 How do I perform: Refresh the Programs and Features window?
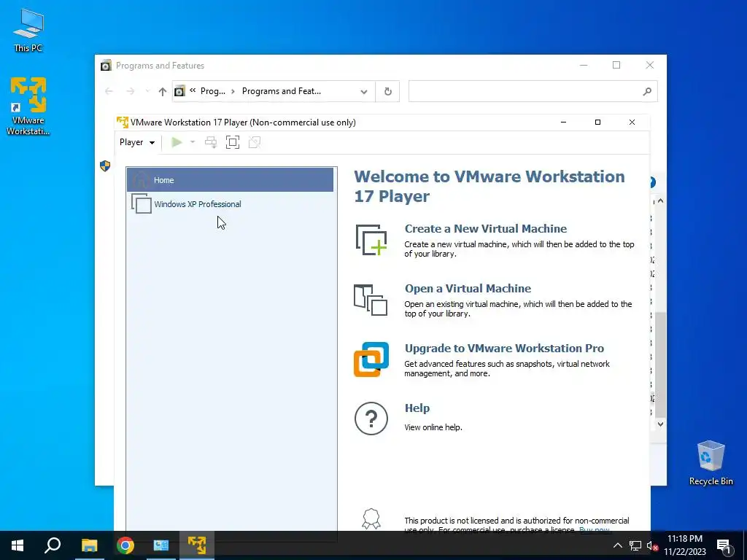pyautogui.click(x=388, y=91)
